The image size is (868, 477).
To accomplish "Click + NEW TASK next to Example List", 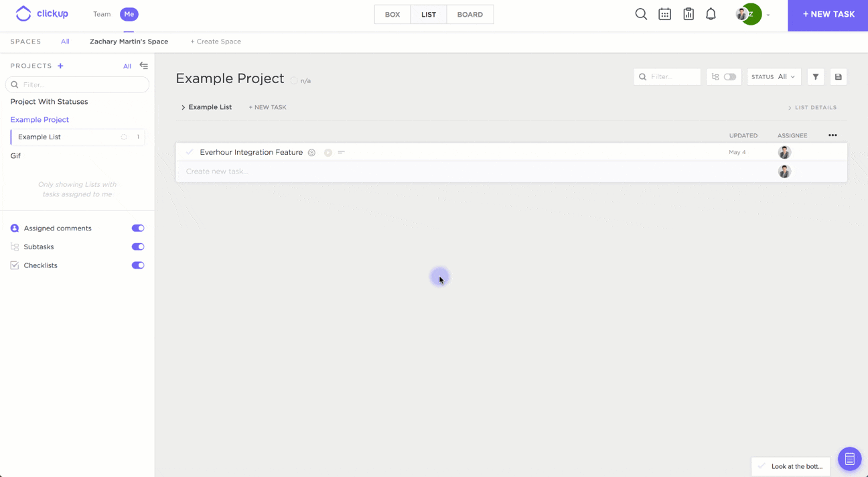I will coord(267,107).
